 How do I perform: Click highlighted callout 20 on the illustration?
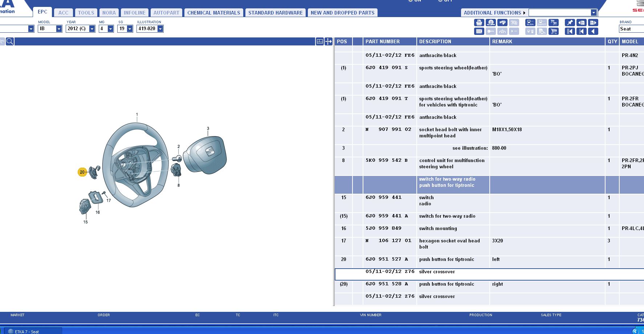(82, 172)
